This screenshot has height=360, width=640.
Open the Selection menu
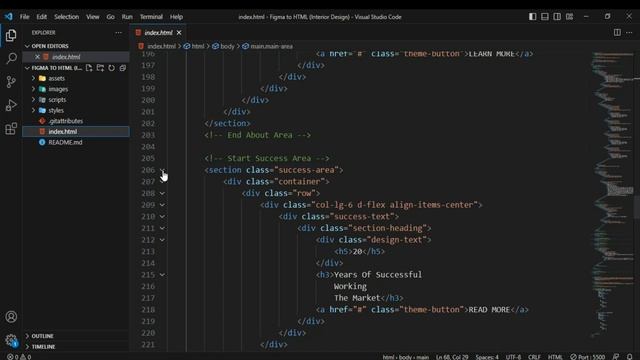coord(67,17)
